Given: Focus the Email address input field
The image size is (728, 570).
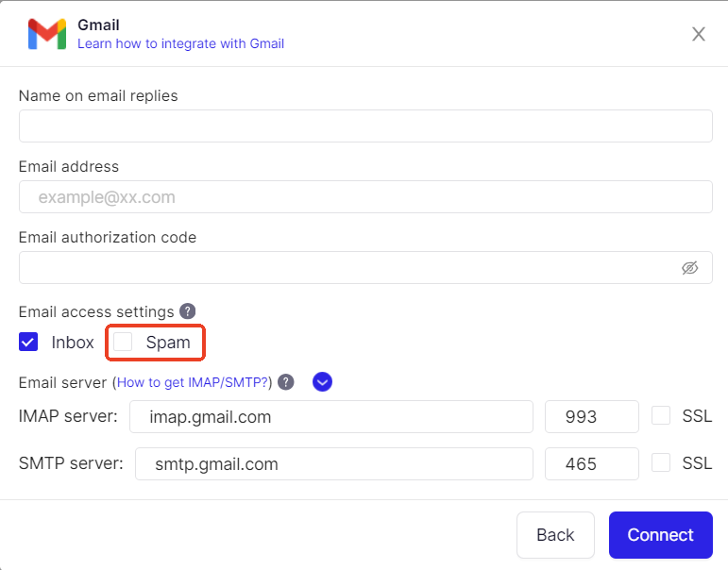Looking at the screenshot, I should click(x=365, y=197).
